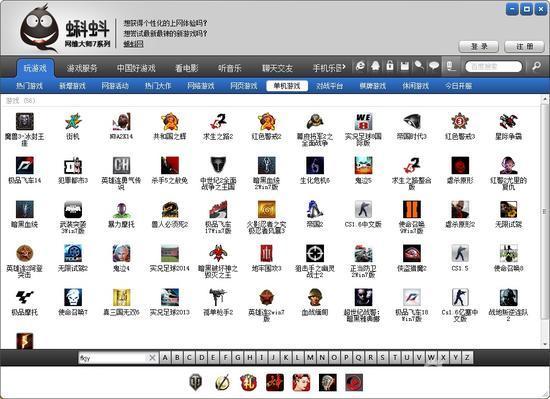
Task: Open the 红色警戒2 game icon
Action: pyautogui.click(x=267, y=122)
